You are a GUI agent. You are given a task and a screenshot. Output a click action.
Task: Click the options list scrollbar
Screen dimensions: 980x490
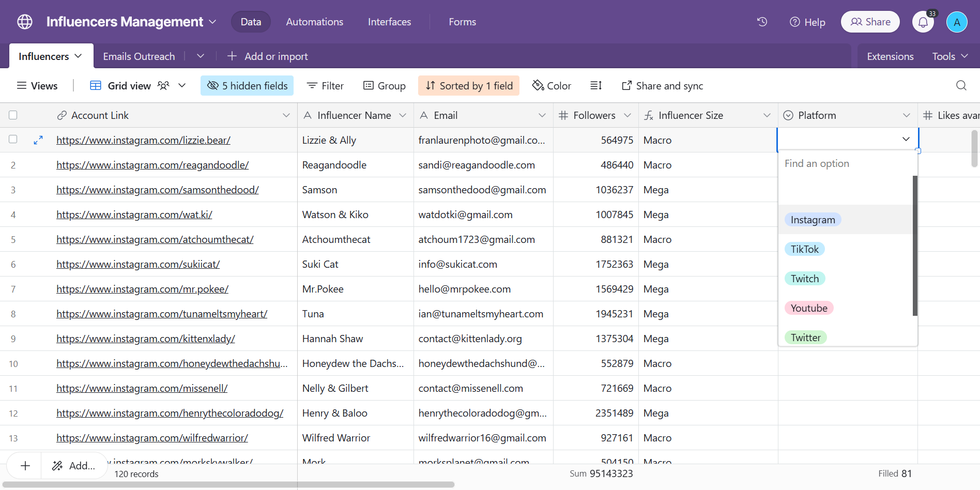click(915, 246)
